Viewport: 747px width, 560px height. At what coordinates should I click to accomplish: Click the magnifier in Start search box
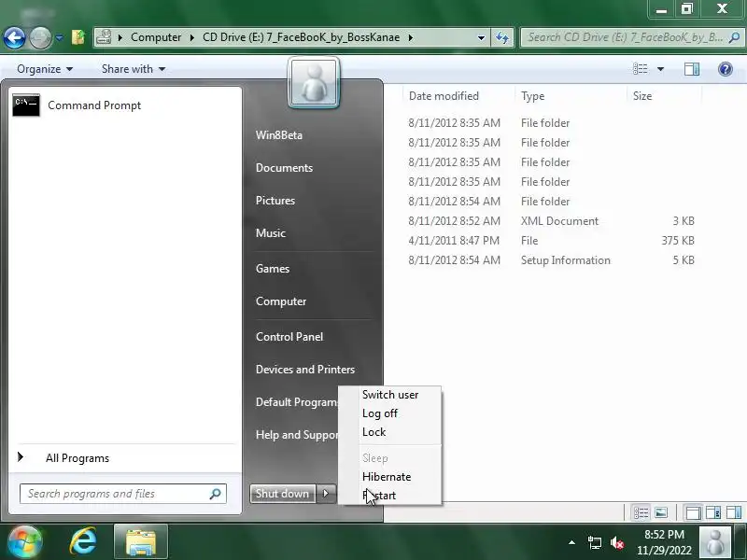[216, 494]
